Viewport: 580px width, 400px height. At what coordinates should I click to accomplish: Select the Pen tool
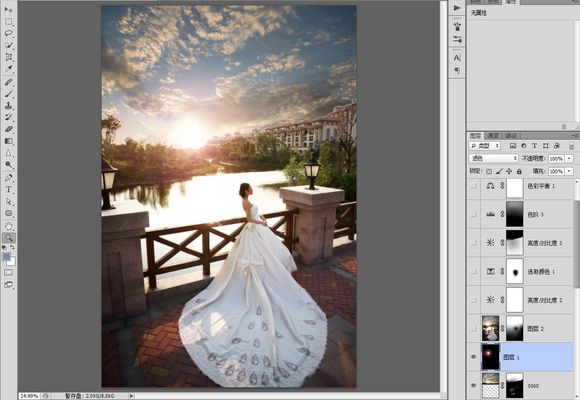pos(9,178)
